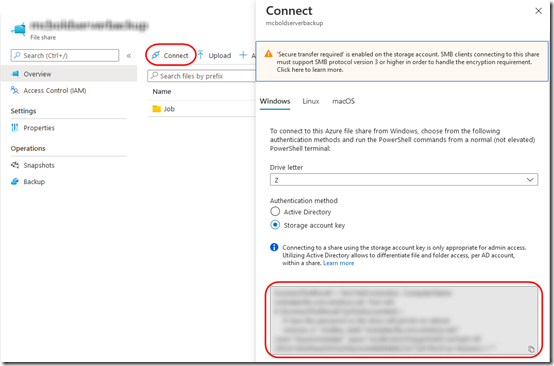Open the Learn more link
Viewport: 554px width, 366px height.
pos(338,263)
